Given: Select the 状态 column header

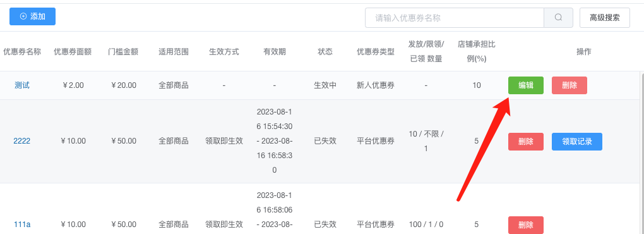Looking at the screenshot, I should point(325,52).
